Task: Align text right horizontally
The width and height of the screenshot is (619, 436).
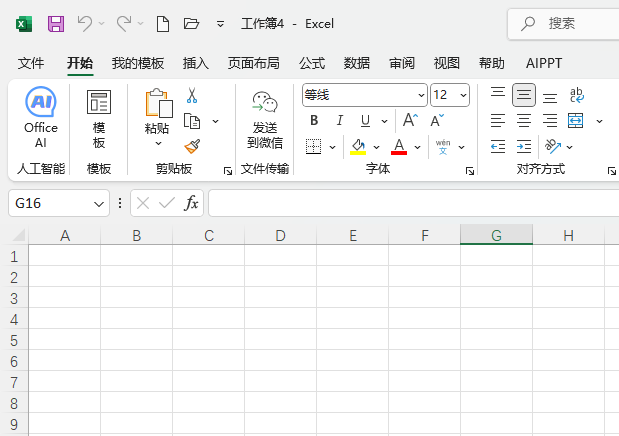Action: pos(550,120)
